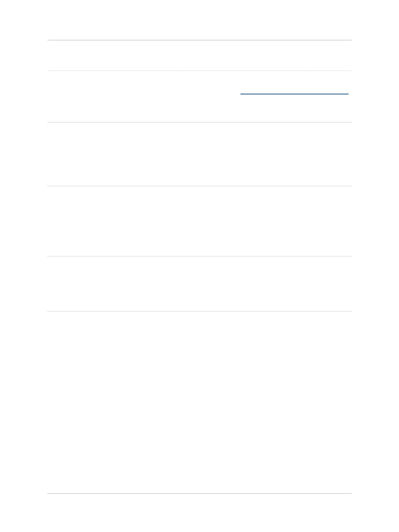Image resolution: width=399 pixels, height=532 pixels.
Task: Click the dark bottom horizontal rule
Action: (199, 493)
